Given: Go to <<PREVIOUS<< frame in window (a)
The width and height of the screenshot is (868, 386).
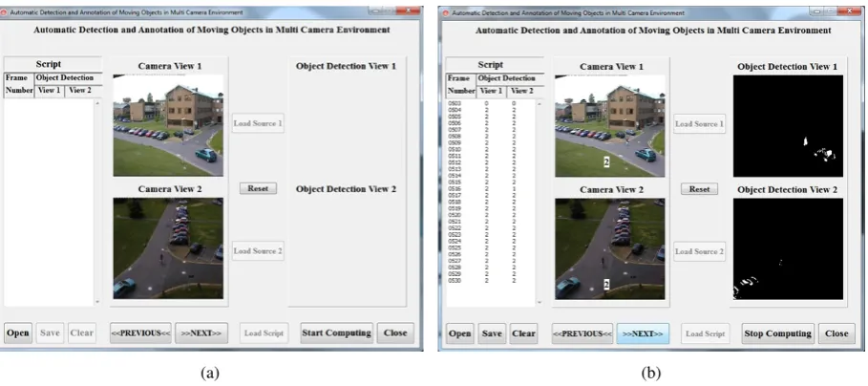Looking at the screenshot, I should point(140,332).
